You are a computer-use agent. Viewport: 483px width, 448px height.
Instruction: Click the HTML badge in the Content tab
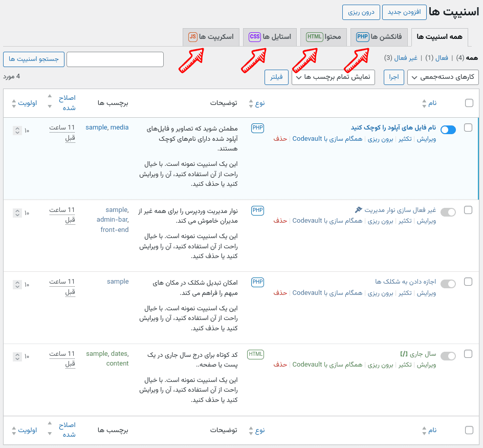click(x=314, y=37)
